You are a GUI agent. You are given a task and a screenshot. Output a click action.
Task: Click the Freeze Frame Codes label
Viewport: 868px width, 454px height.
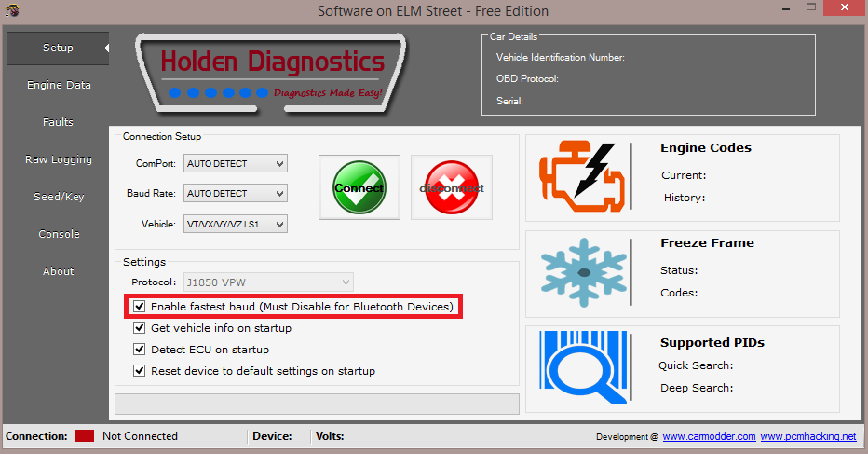click(679, 293)
